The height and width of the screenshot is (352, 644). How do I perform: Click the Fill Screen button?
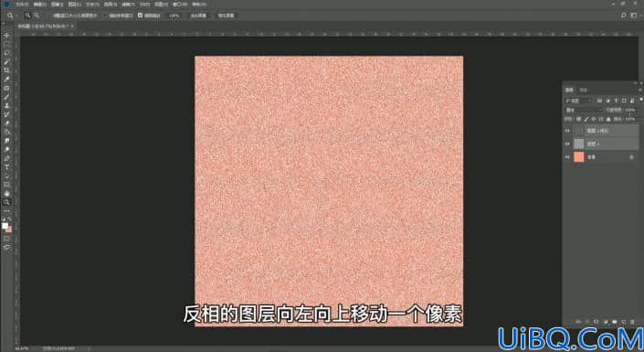(226, 16)
